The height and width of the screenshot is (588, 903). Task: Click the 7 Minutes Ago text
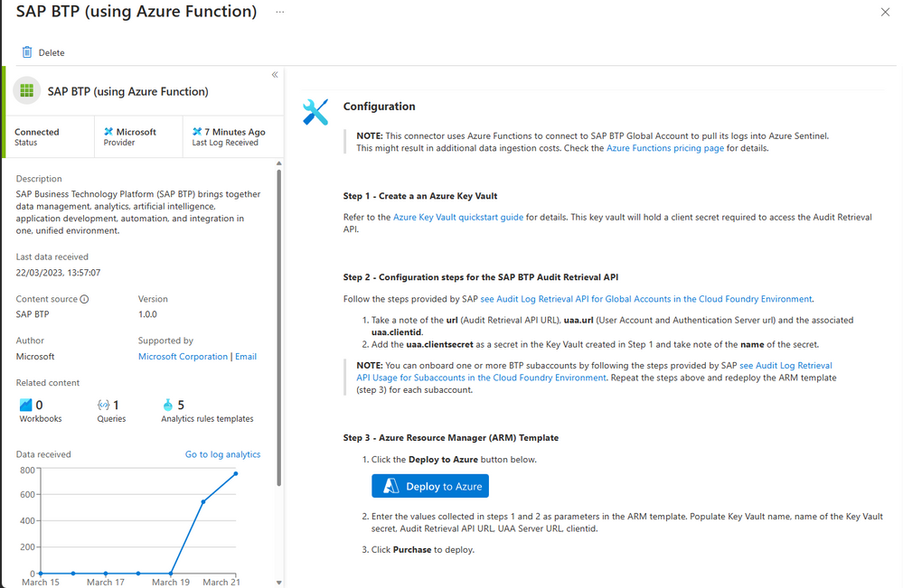[x=235, y=132]
